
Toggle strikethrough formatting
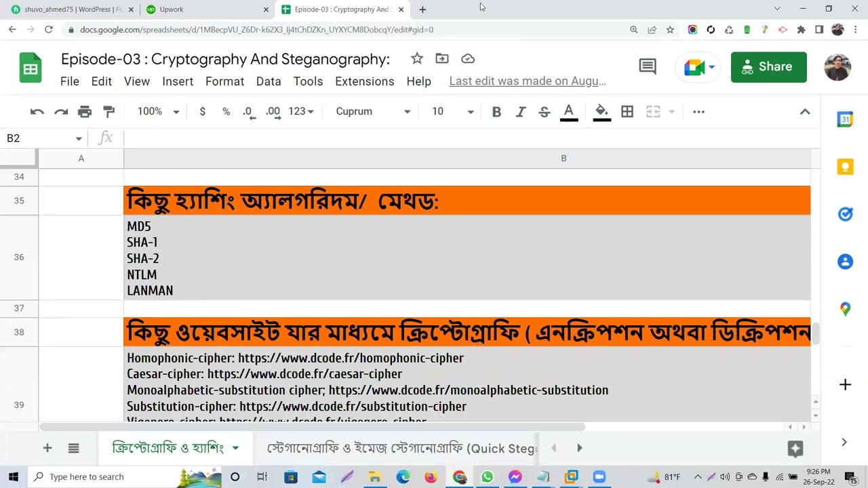pos(544,112)
